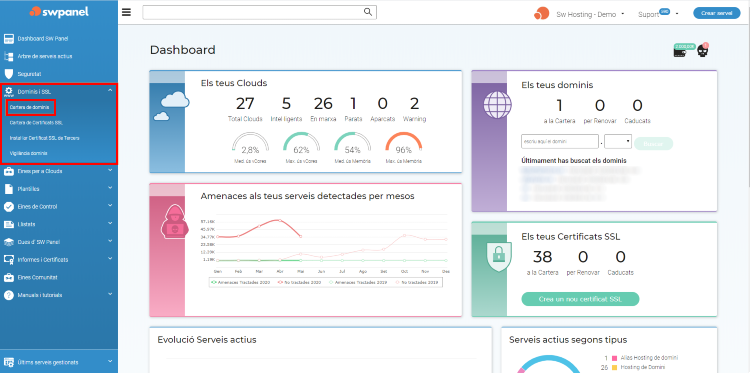Viewport: 750px width, 373px height.
Task: Open the skull threats alert icon
Action: [703, 50]
